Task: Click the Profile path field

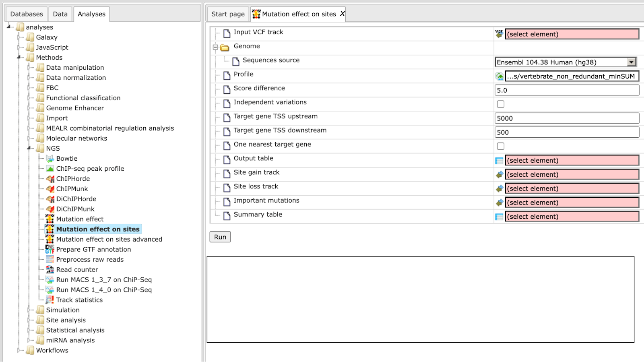Action: click(x=572, y=76)
